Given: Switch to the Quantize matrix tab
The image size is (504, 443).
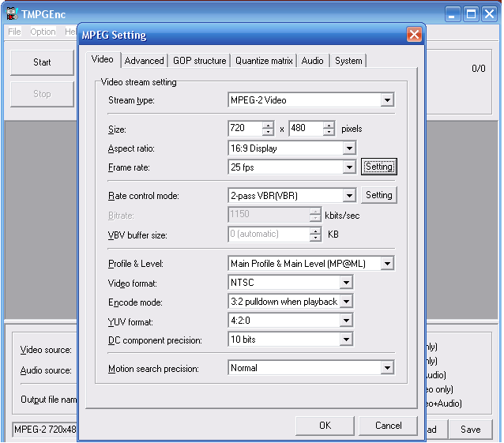Looking at the screenshot, I should [264, 60].
